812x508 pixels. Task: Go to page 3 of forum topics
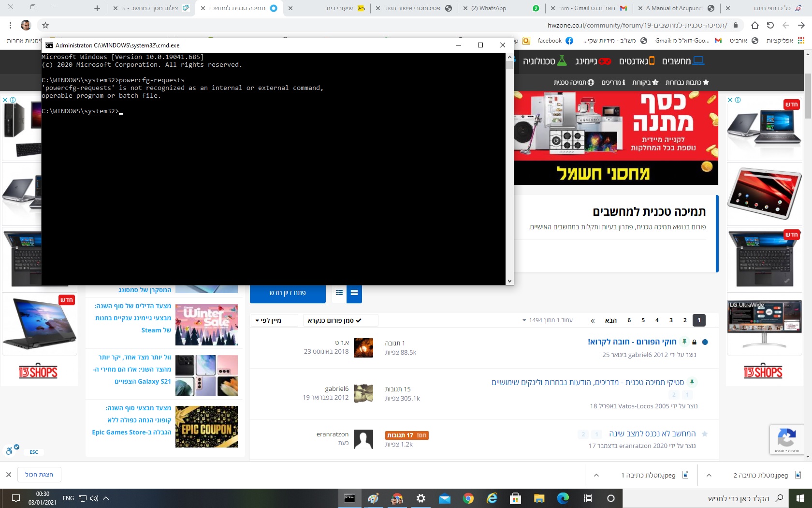coord(671,320)
